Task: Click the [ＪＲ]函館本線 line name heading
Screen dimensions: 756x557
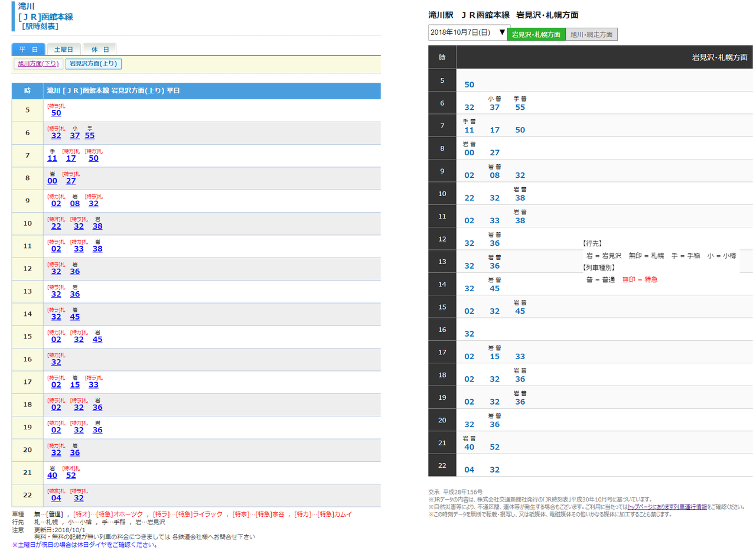Action: (45, 17)
